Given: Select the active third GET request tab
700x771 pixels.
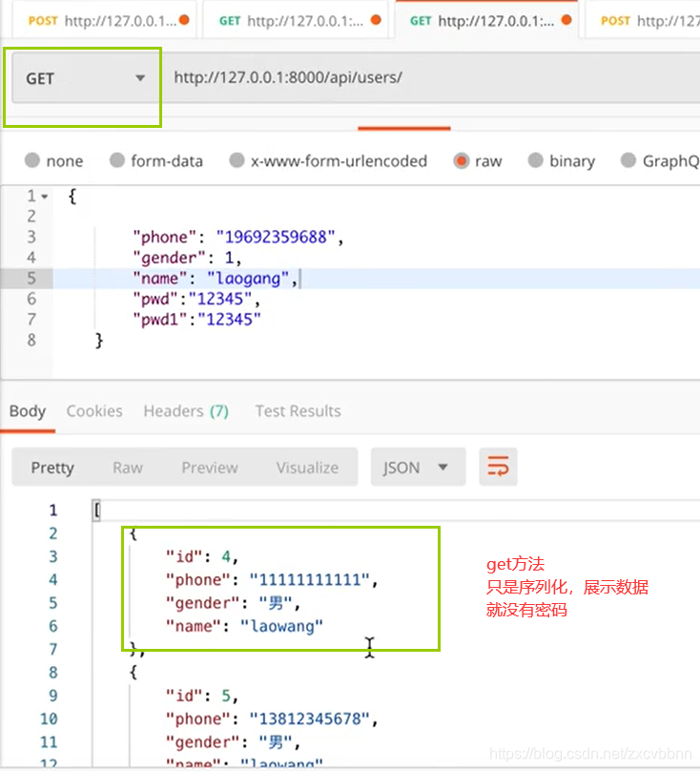Looking at the screenshot, I should (x=486, y=20).
